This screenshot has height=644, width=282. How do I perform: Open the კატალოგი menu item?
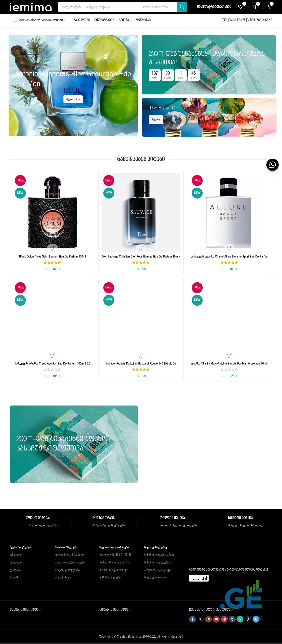click(82, 20)
